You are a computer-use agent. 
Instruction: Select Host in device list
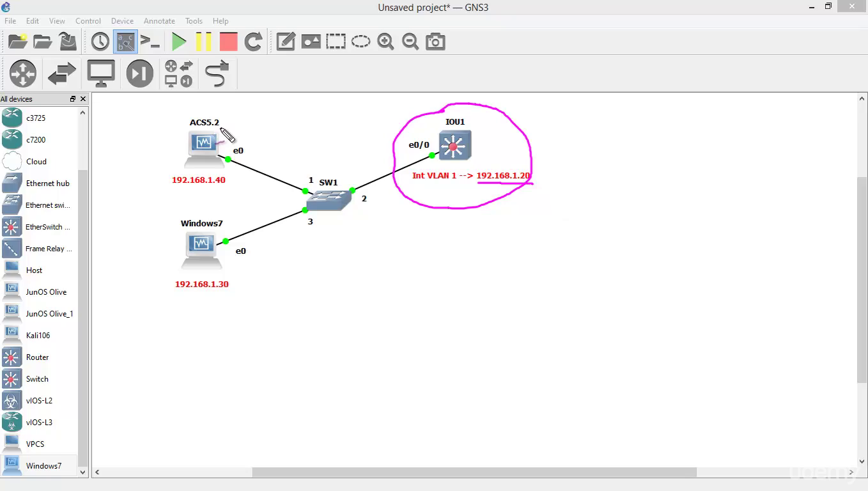point(39,270)
